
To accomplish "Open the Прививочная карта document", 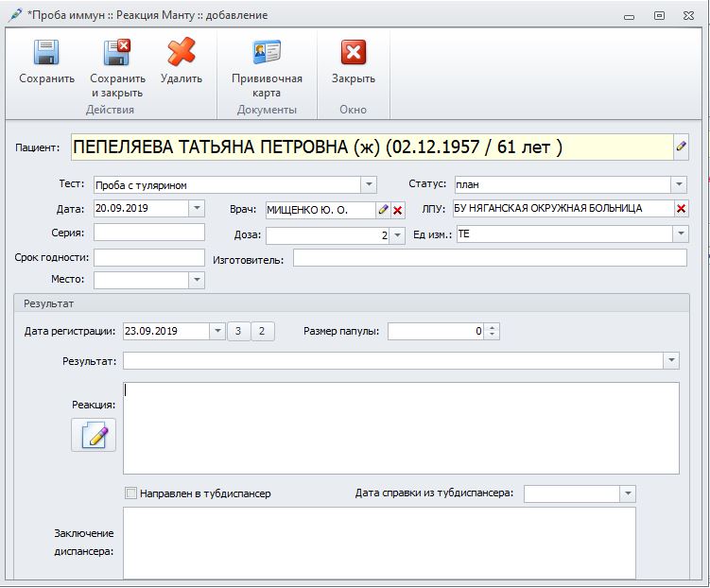I will point(267,53).
